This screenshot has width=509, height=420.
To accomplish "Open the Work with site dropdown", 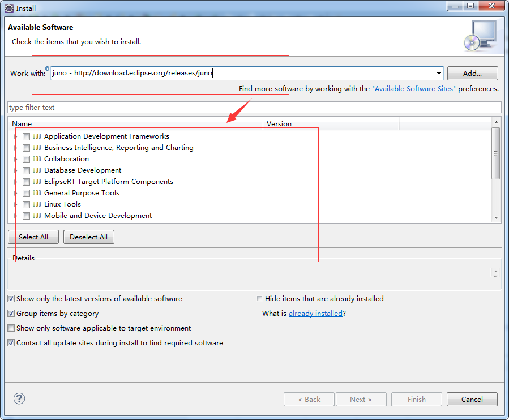I will tap(439, 74).
